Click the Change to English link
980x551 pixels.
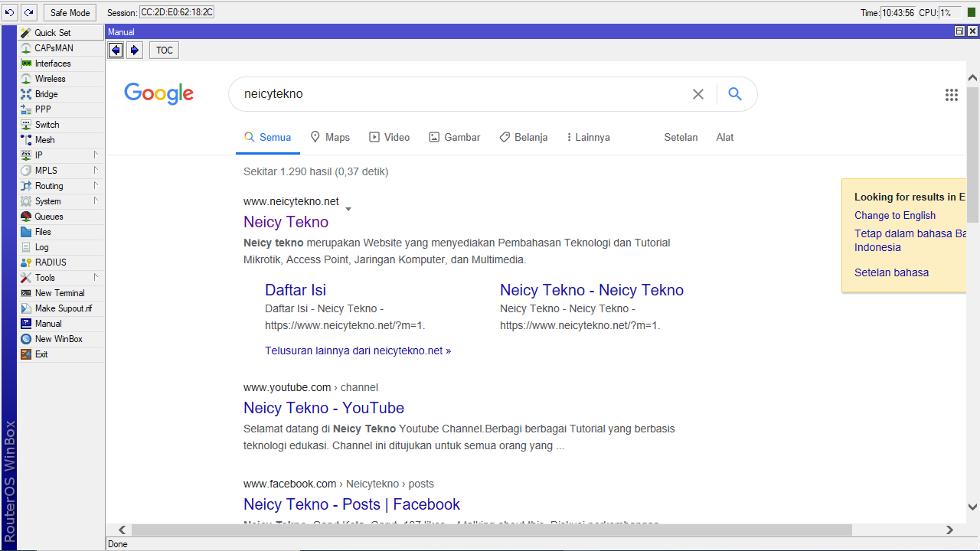[895, 215]
